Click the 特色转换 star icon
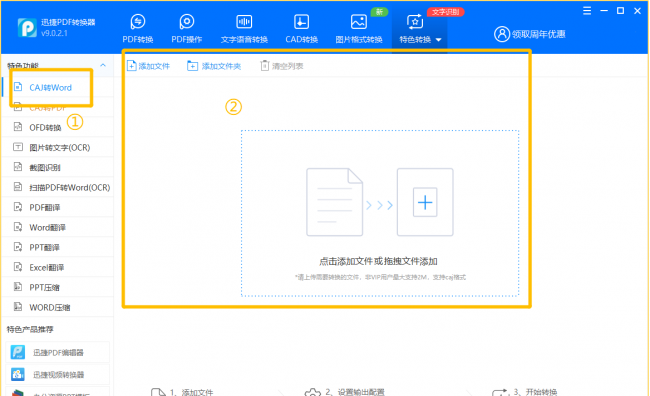 click(415, 22)
